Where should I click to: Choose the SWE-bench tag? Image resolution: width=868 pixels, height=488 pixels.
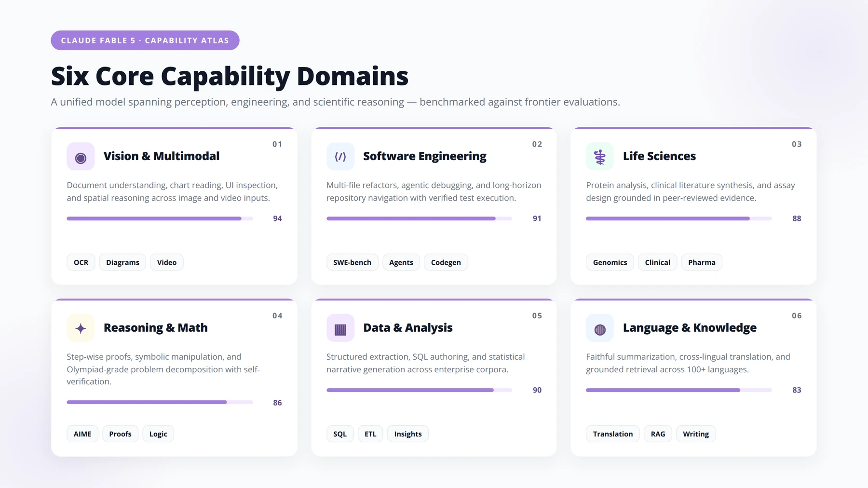coord(353,262)
